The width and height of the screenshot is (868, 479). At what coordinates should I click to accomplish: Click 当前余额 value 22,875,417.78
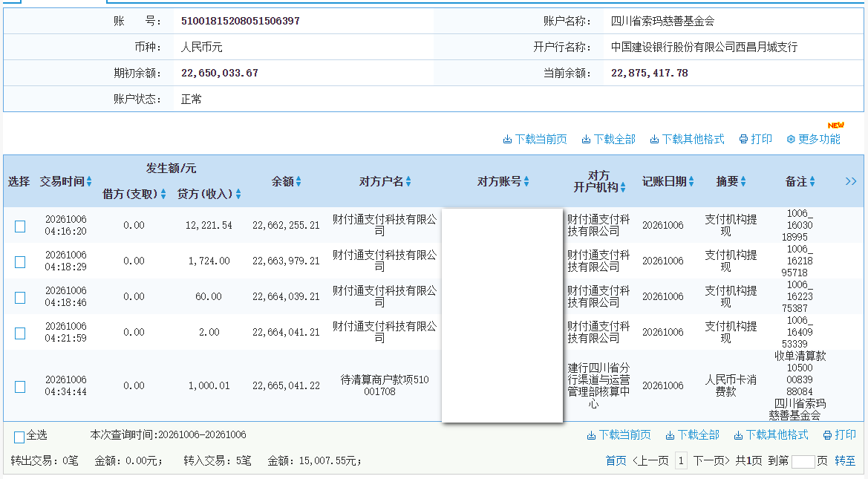650,73
